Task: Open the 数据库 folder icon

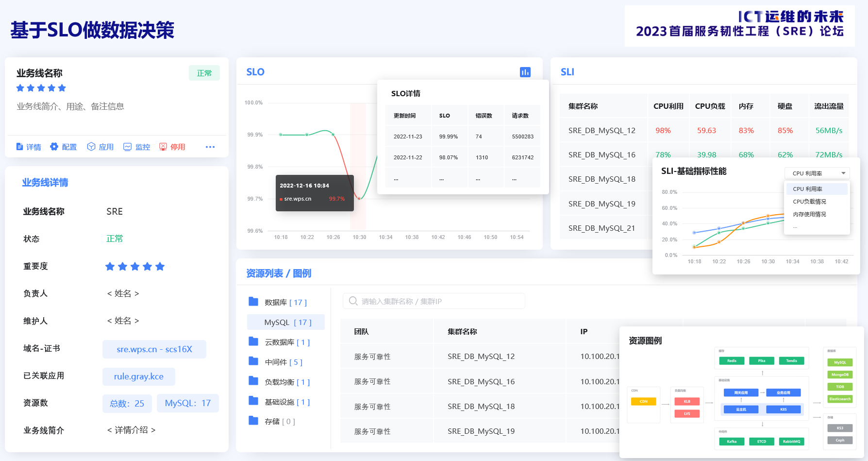Action: tap(253, 301)
